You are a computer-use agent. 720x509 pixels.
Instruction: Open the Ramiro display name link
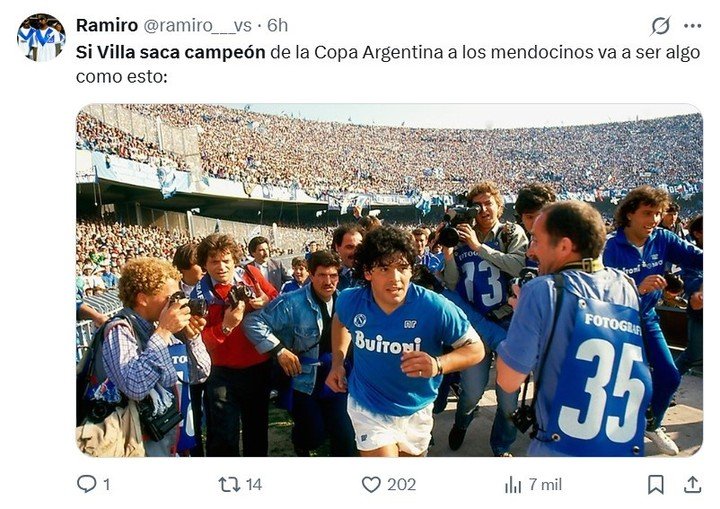(x=107, y=25)
